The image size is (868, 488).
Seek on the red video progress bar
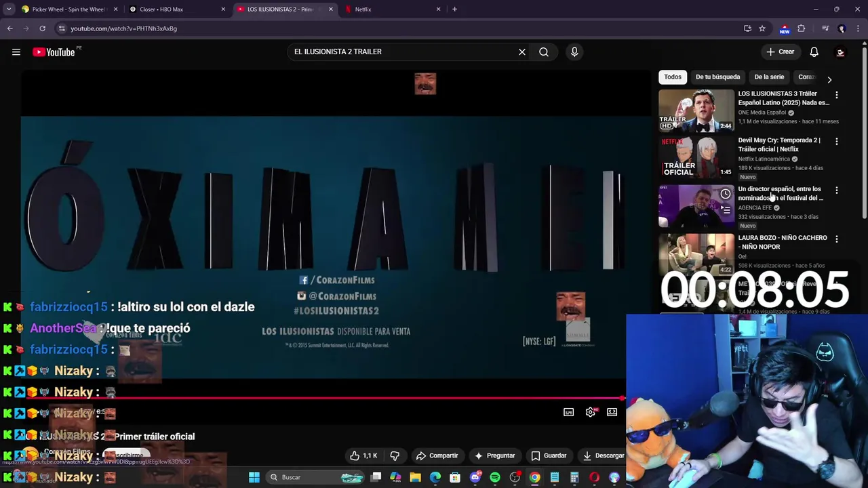click(x=324, y=399)
